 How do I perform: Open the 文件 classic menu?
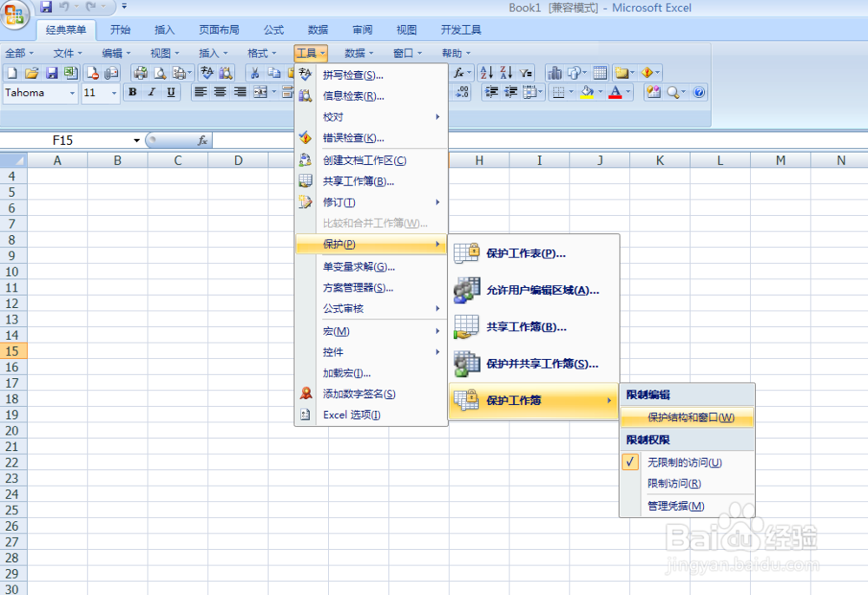[68, 53]
